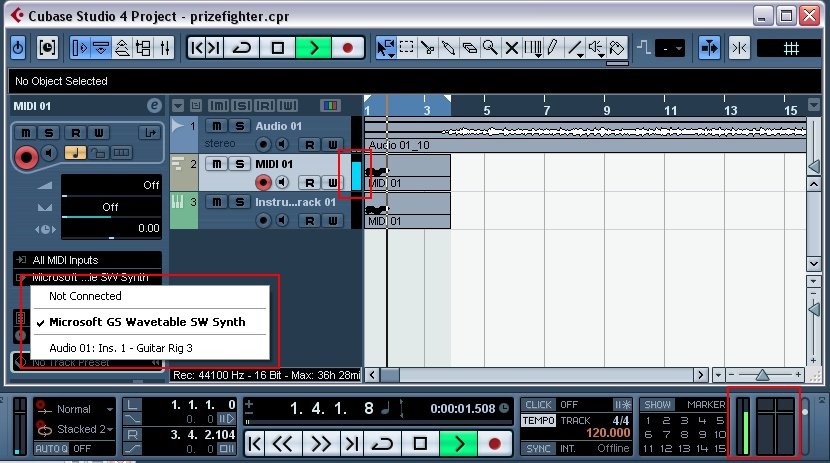The height and width of the screenshot is (463, 830).
Task: Click the MID 01 part on MIDI 01 track
Action: point(408,173)
